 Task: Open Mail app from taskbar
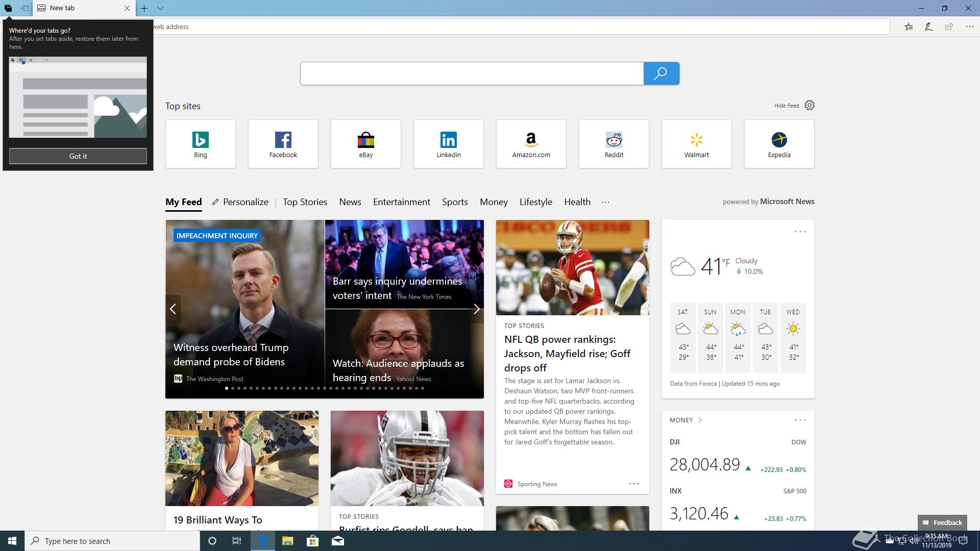338,541
